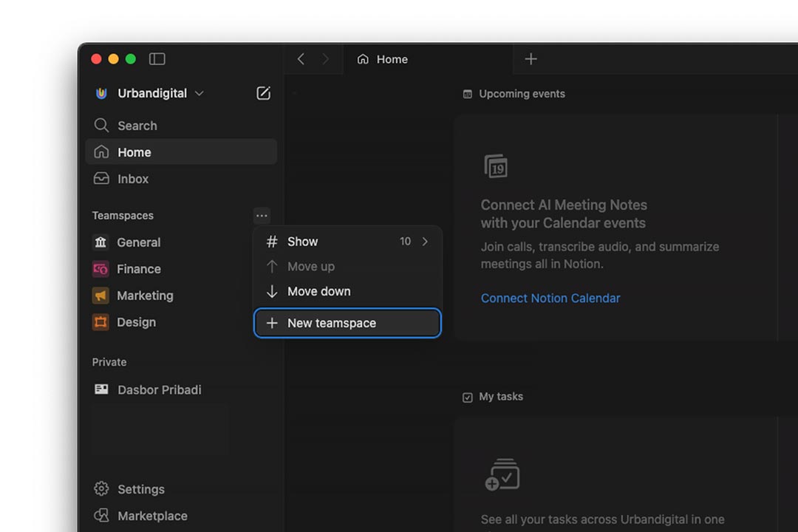Open a new tab with plus icon
Screen dimensions: 798x532
[x=531, y=59]
